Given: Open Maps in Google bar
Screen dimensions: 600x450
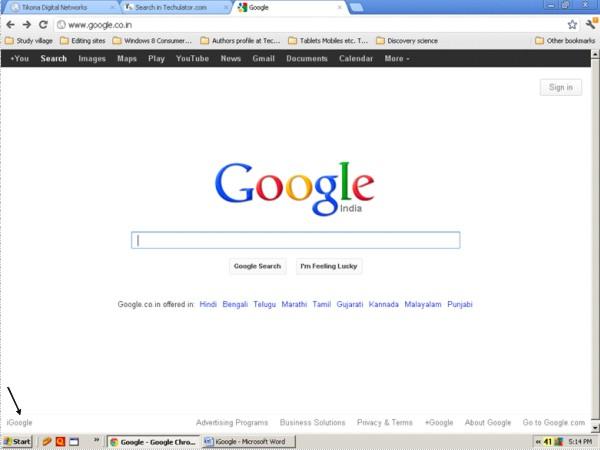Looking at the screenshot, I should tap(127, 59).
